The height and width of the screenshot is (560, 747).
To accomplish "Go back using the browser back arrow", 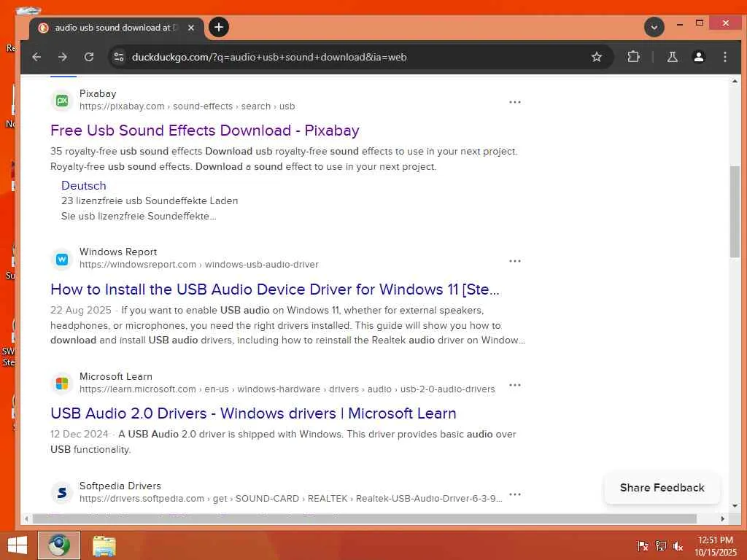I will pos(36,57).
